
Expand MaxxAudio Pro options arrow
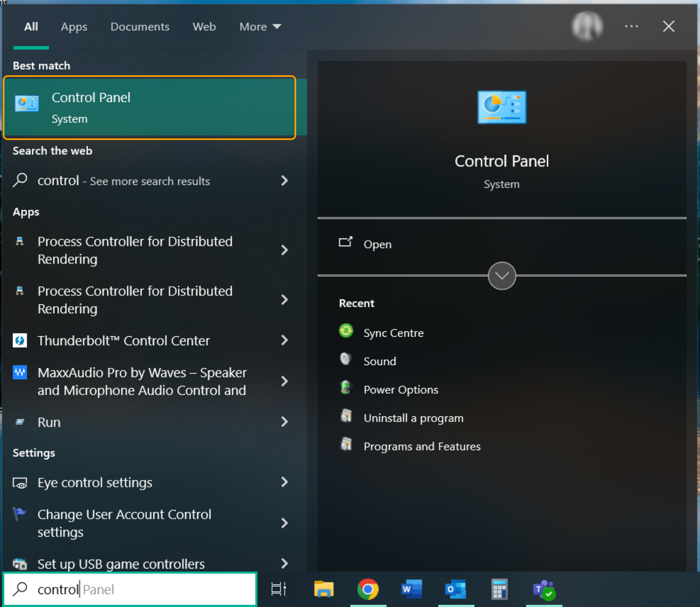[284, 381]
